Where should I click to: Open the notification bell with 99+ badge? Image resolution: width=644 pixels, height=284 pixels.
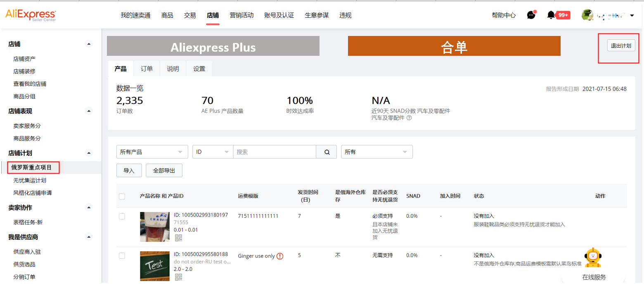click(x=551, y=15)
